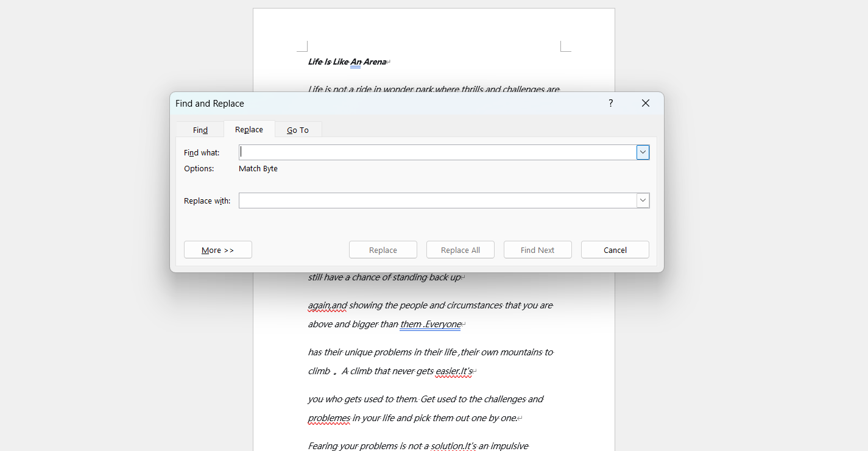Image resolution: width=868 pixels, height=451 pixels.
Task: Switch to the Find tab
Action: (x=200, y=129)
